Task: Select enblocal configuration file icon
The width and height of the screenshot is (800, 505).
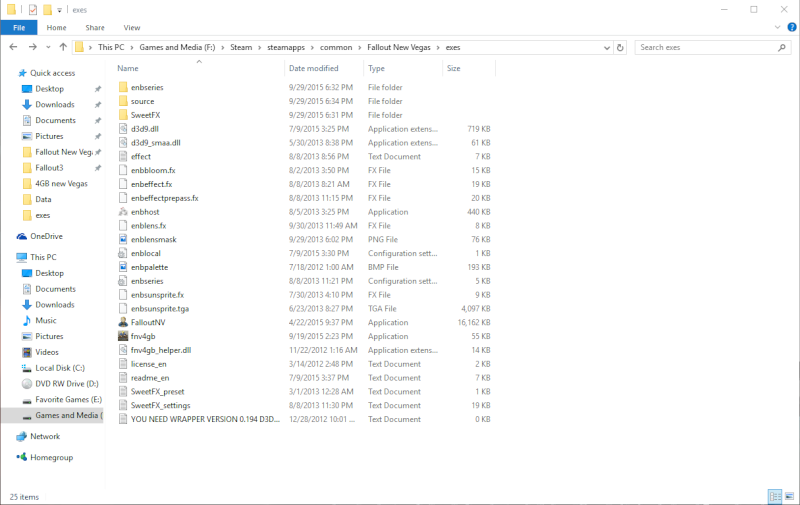Action: point(123,253)
